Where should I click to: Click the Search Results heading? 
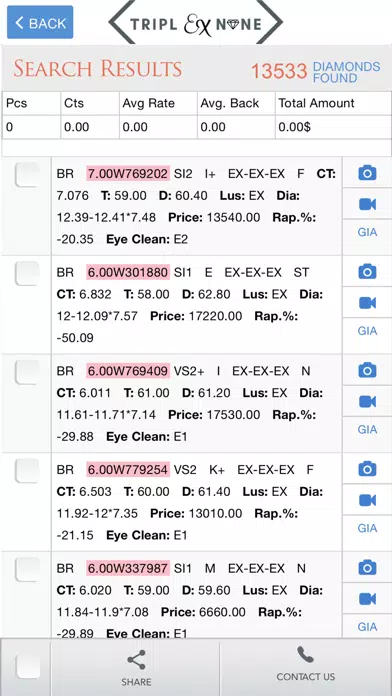(x=98, y=69)
